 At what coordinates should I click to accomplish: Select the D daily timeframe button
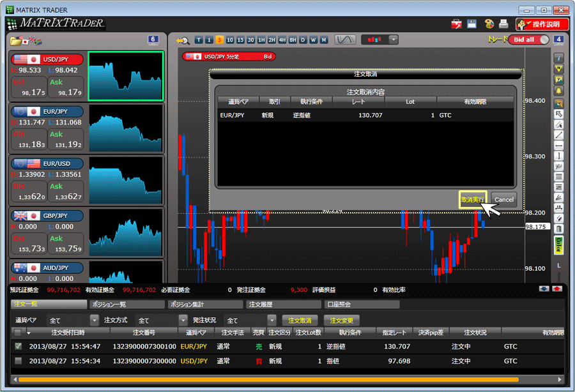point(303,40)
